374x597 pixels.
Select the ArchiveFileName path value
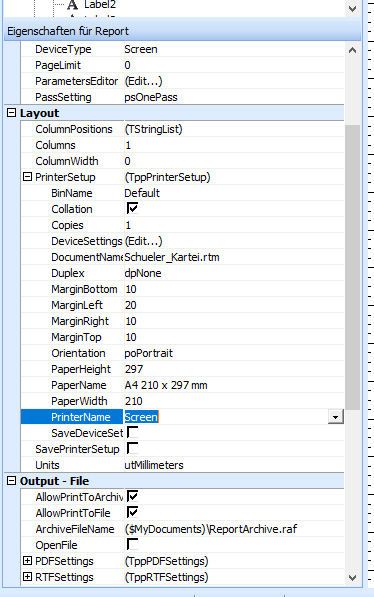pos(211,529)
